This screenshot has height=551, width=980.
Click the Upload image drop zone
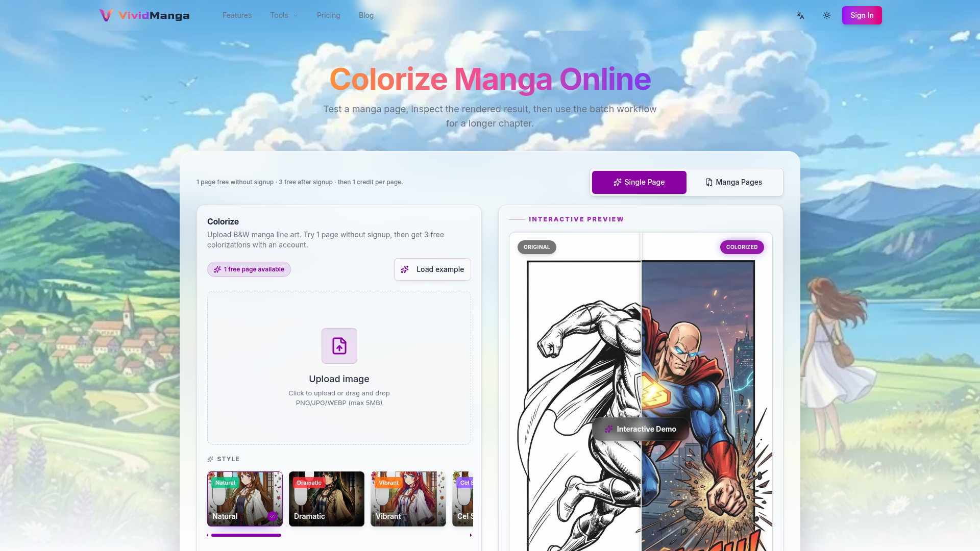click(x=339, y=368)
